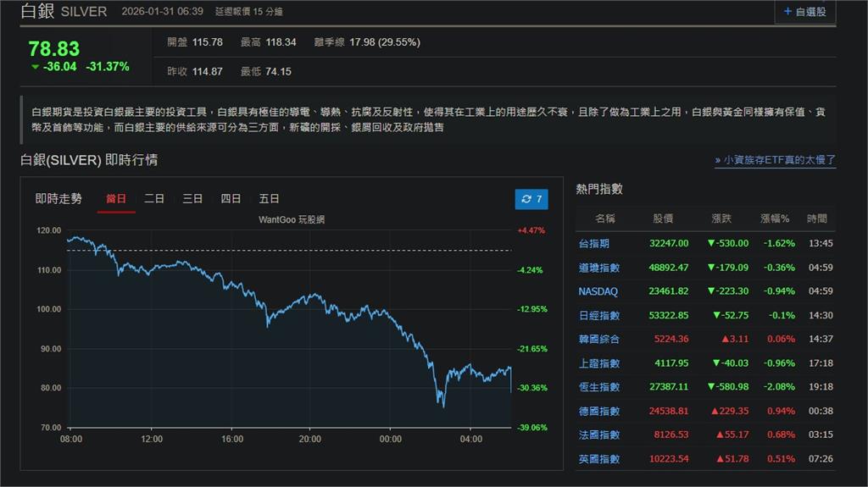Click the 台指期 price 32247.00

(x=669, y=244)
